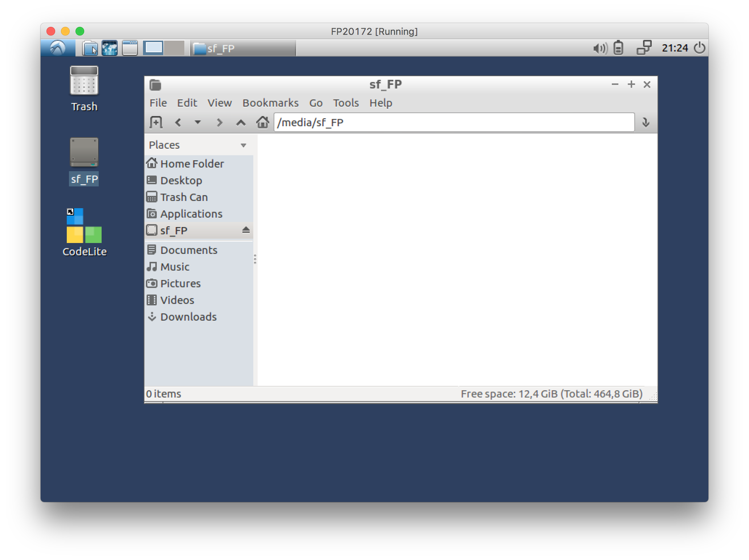Open the history dropdown arrow in toolbar
The width and height of the screenshot is (749, 560).
198,122
